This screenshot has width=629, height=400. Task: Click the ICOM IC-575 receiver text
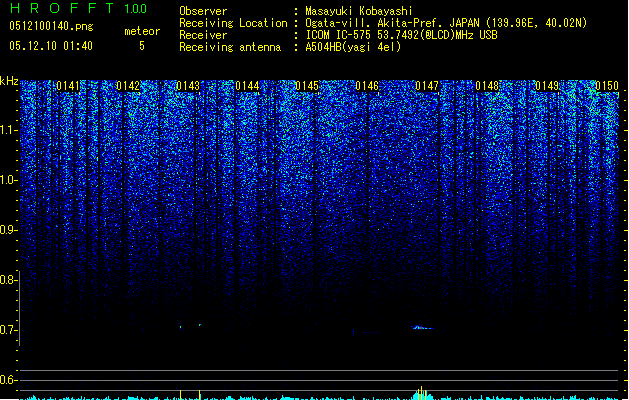pyautogui.click(x=401, y=35)
